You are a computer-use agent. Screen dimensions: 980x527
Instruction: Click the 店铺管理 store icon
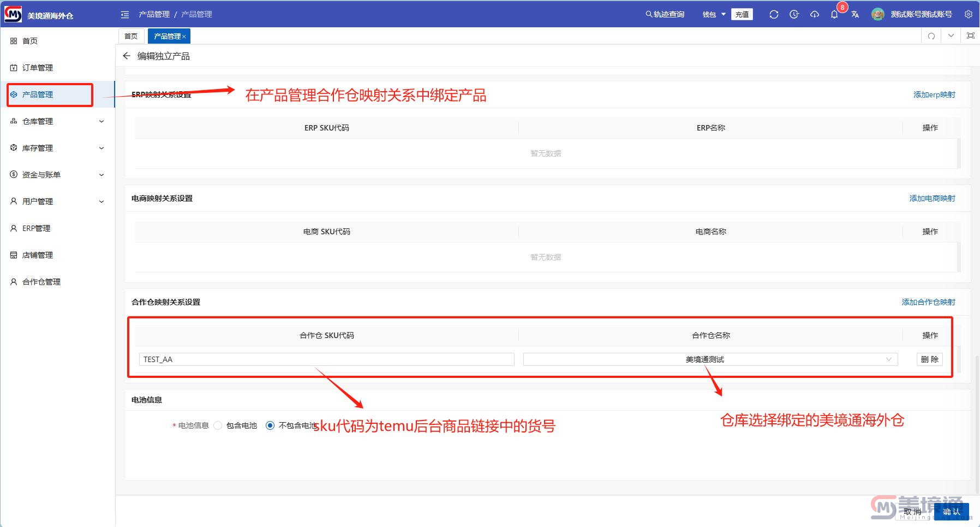pos(14,255)
